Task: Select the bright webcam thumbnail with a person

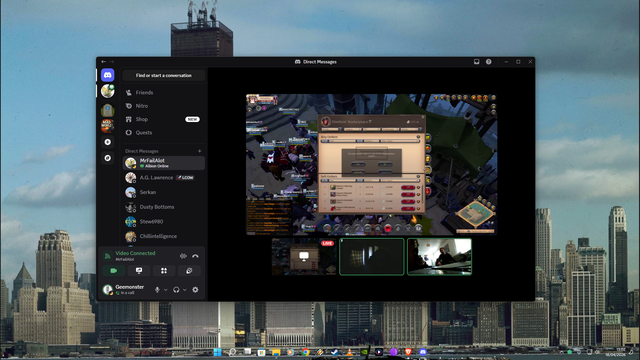Action: tap(439, 257)
